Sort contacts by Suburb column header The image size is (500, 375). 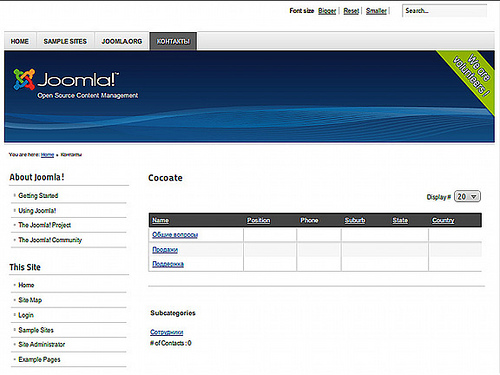pos(355,220)
